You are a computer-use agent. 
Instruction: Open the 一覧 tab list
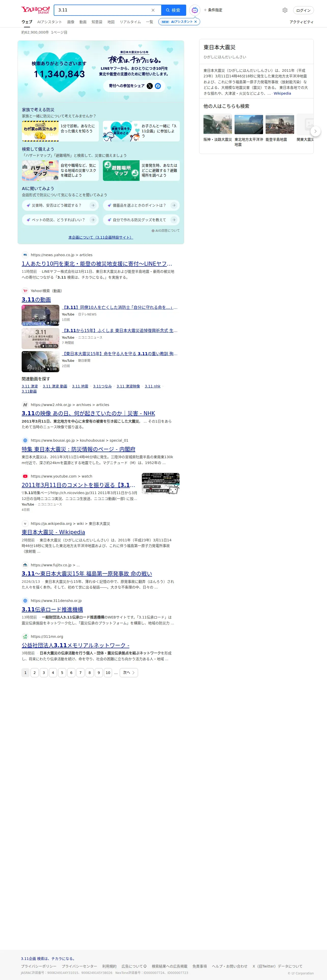[149, 22]
